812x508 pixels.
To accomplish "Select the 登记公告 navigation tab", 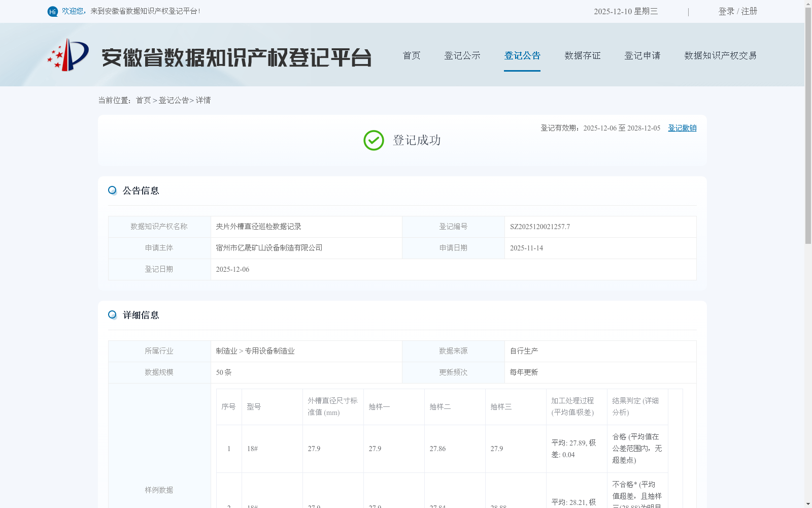I will tap(522, 55).
